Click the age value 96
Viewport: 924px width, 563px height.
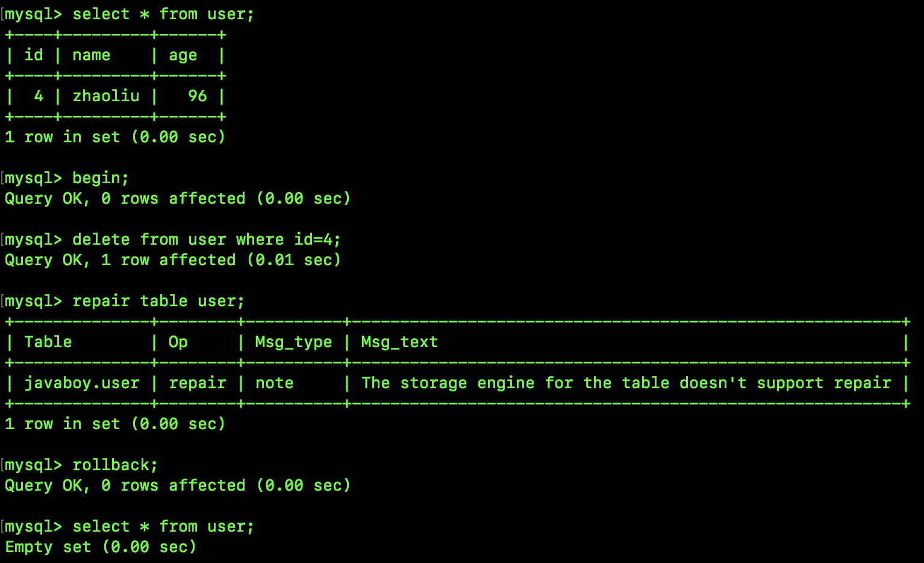pyautogui.click(x=198, y=96)
